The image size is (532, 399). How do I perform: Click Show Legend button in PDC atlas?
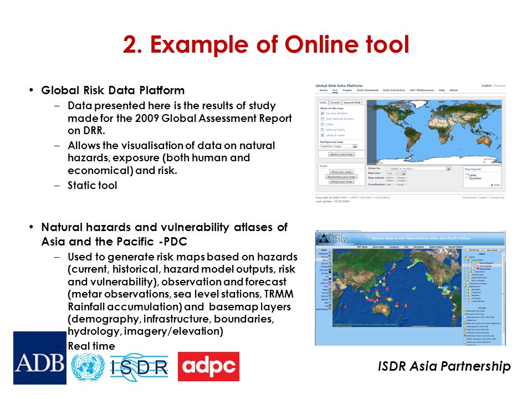492,250
